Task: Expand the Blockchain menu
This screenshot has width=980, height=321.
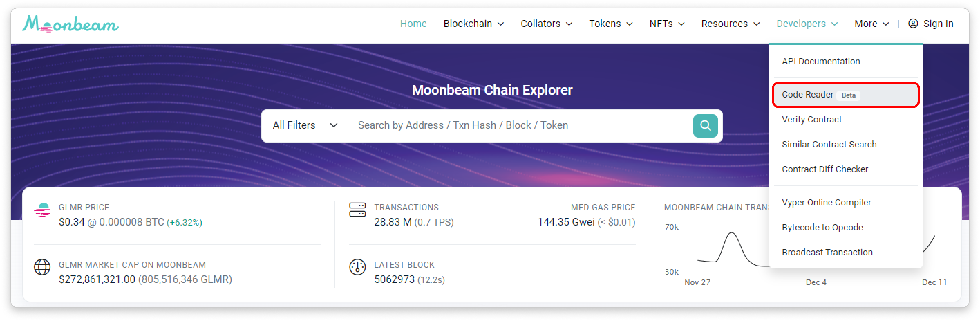Action: coord(474,24)
